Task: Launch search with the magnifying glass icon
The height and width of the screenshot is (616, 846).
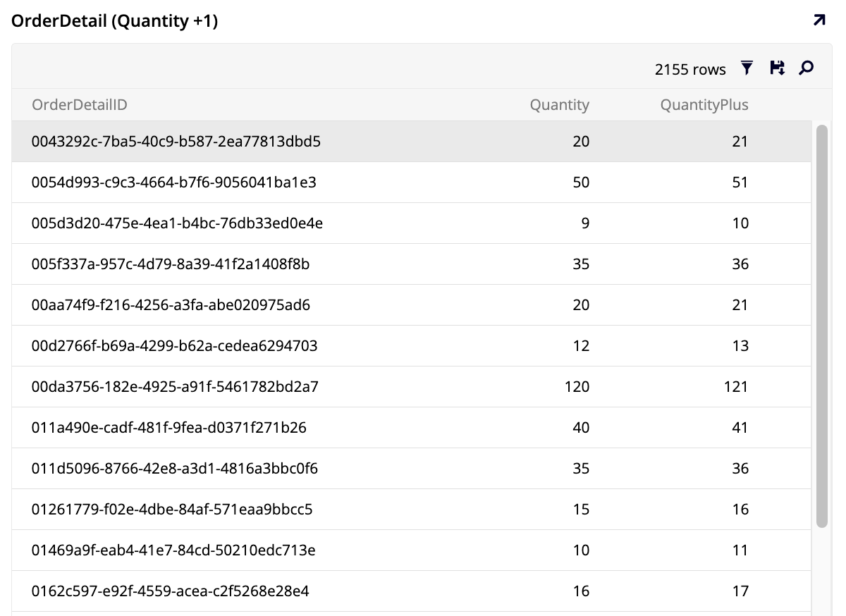Action: coord(806,68)
